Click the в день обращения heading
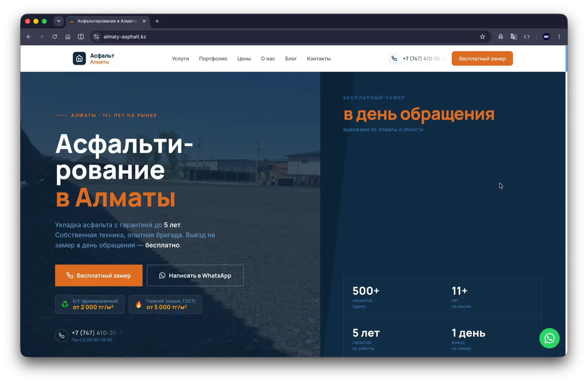588x384 pixels. (419, 114)
